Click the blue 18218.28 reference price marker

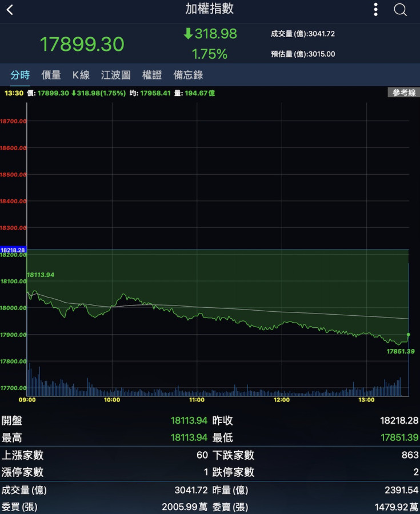coord(13,250)
